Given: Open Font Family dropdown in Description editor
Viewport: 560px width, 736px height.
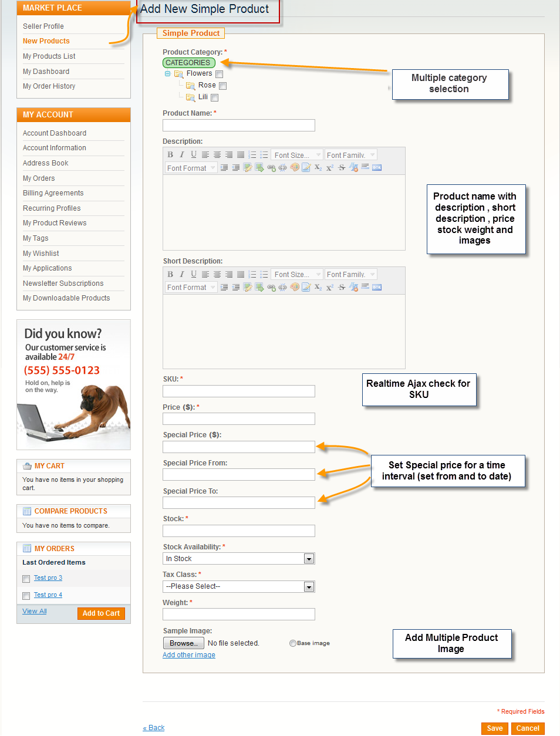Looking at the screenshot, I should coord(351,155).
